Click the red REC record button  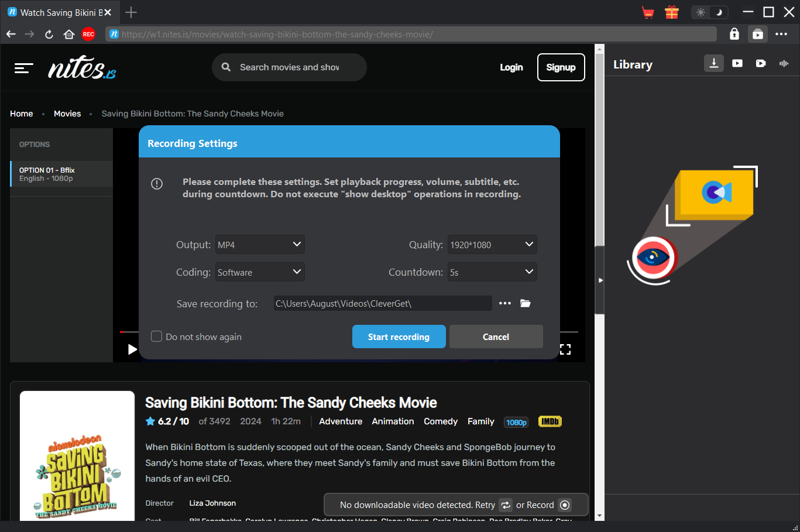(x=88, y=35)
